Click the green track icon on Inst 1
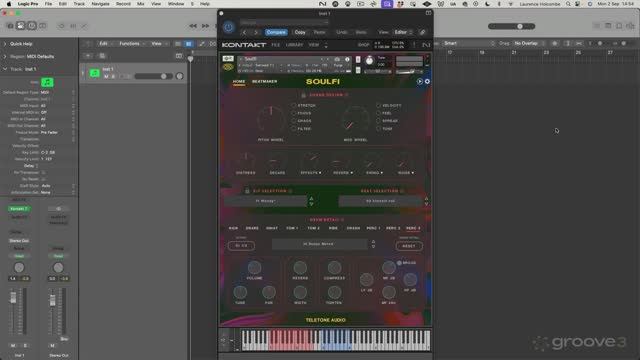Viewport: 640px width, 360px height. pos(94,73)
